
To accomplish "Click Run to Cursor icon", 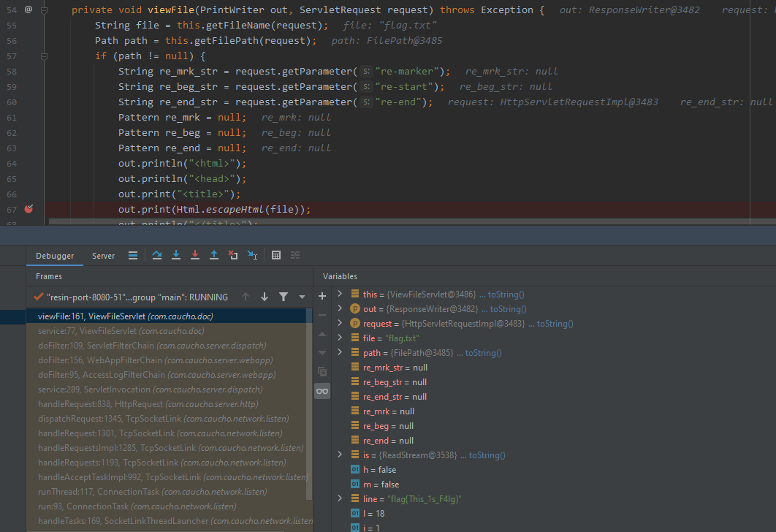I will [252, 255].
